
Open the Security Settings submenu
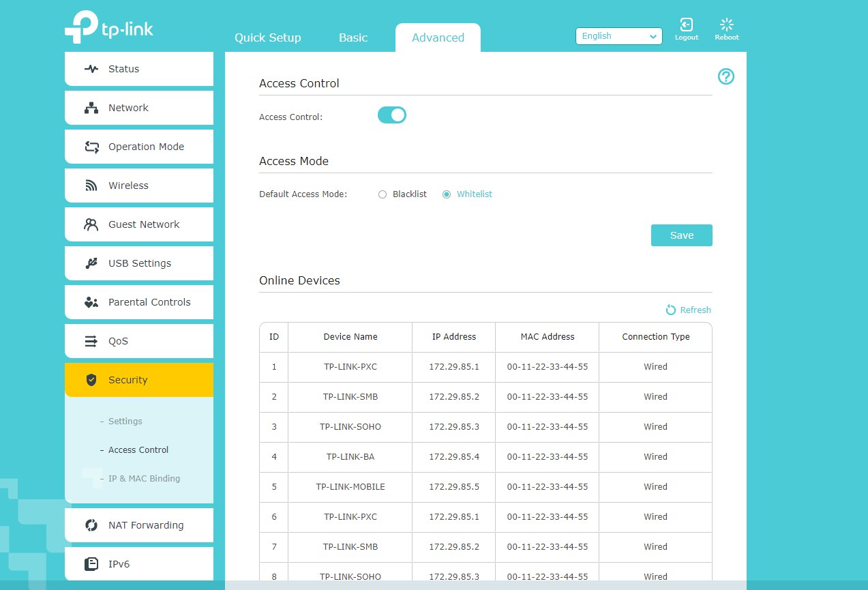(125, 422)
